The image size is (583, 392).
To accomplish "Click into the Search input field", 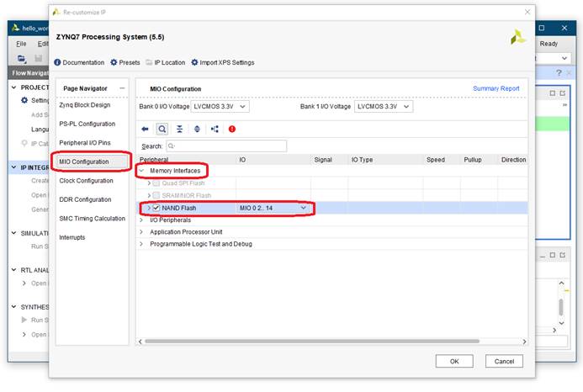I will 225,146.
